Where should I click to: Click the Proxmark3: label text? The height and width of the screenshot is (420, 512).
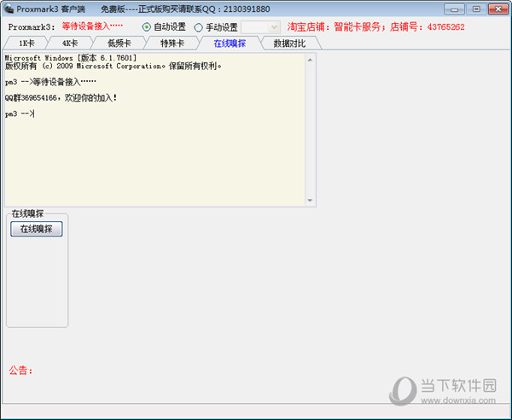coord(32,27)
